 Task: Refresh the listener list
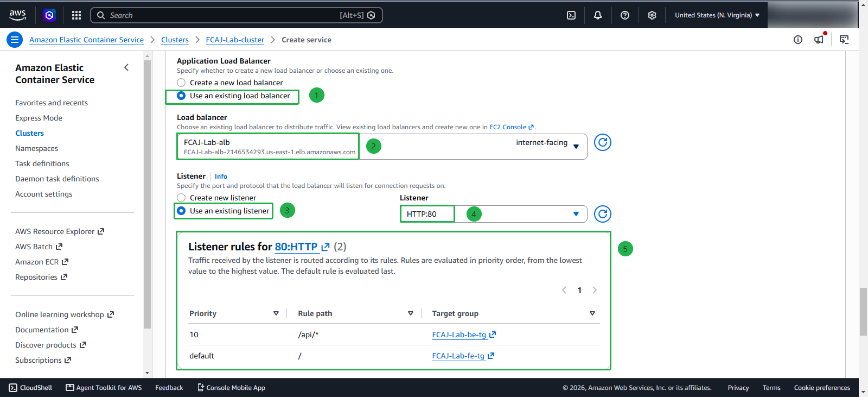click(603, 214)
